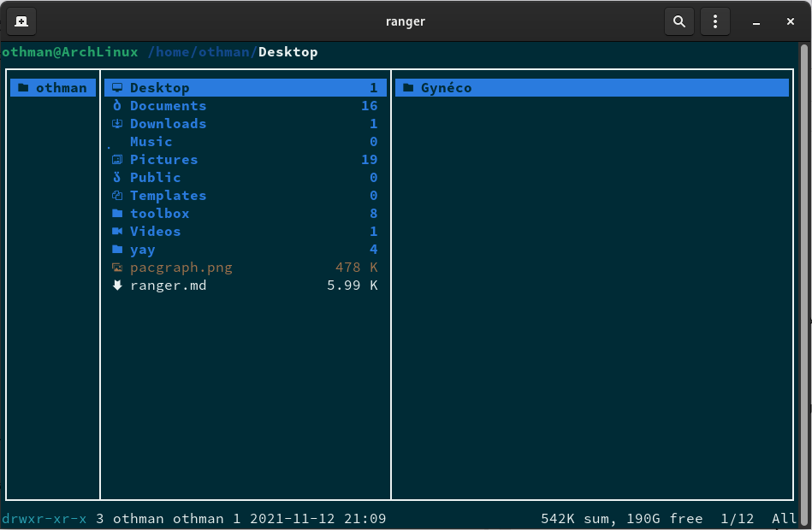
Task: Click the Templates folder icon
Action: (117, 196)
